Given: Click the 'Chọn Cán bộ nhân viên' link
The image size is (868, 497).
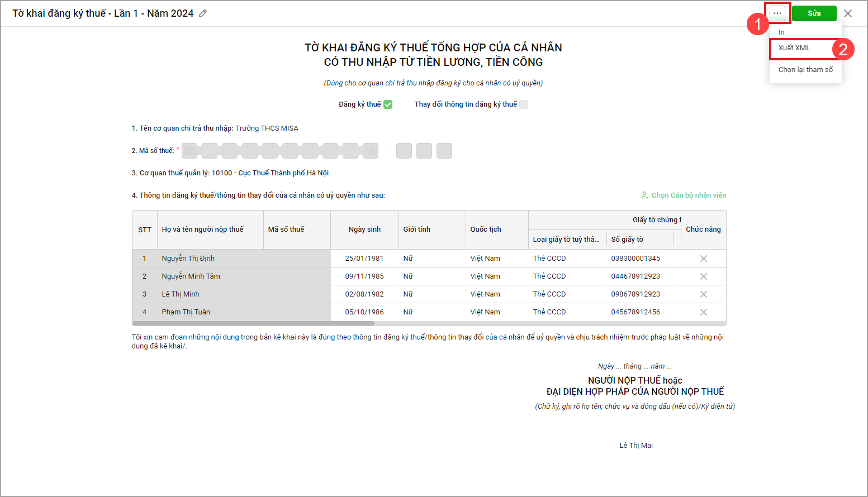Looking at the screenshot, I should click(684, 195).
